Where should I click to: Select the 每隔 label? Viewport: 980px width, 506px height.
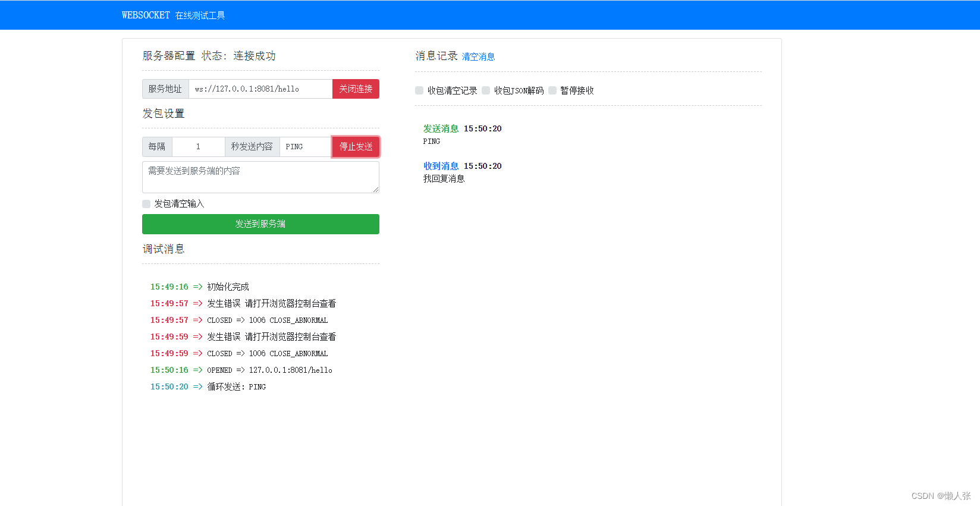[x=157, y=147]
